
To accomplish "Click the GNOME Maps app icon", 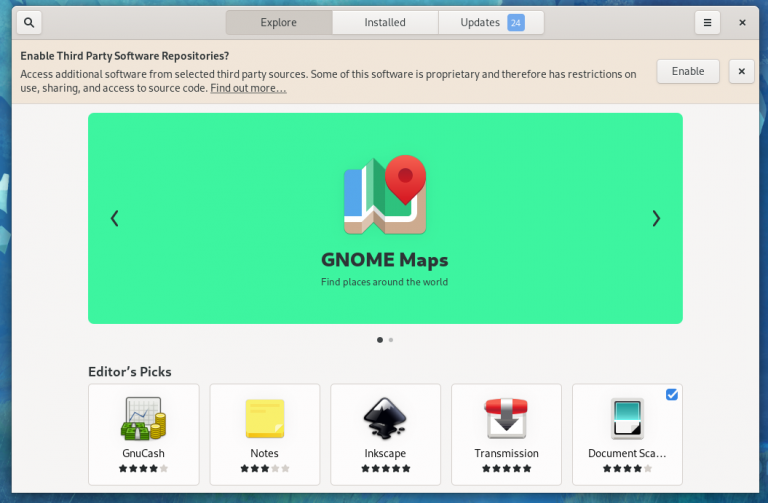I will pyautogui.click(x=385, y=195).
